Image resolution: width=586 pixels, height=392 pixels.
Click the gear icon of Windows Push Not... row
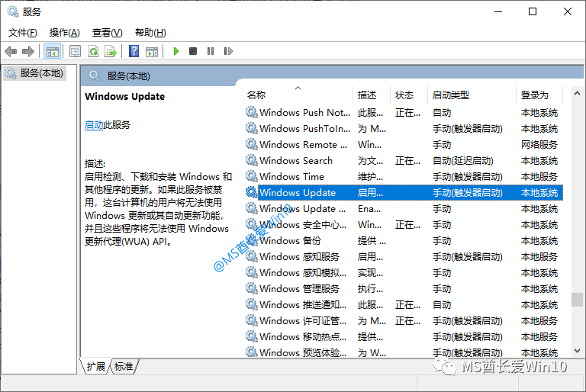click(x=252, y=112)
